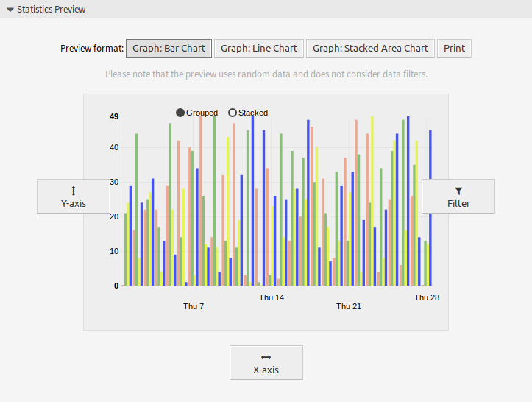This screenshot has height=402, width=532.
Task: Click the horizontal arrows X-axis icon
Action: (x=266, y=357)
